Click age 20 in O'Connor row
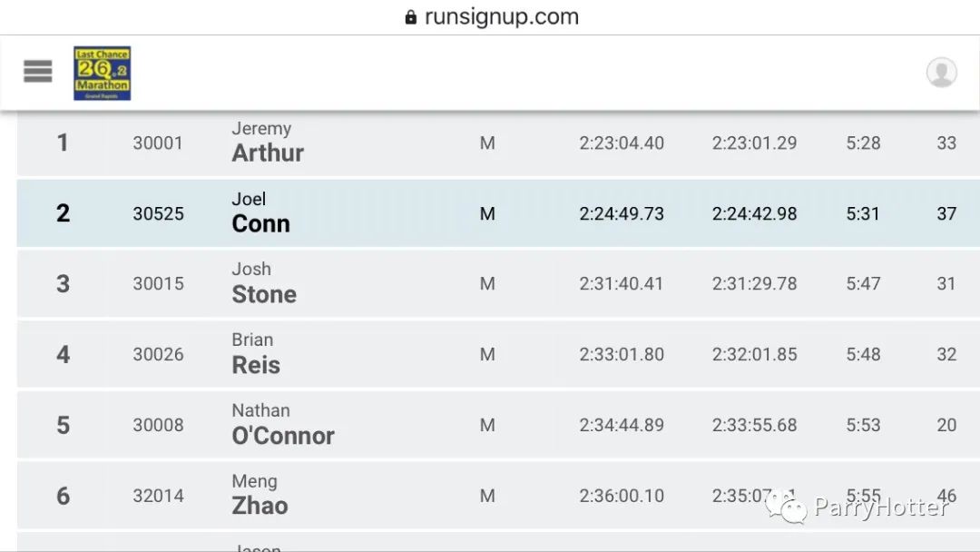The height and width of the screenshot is (552, 980). [x=946, y=425]
